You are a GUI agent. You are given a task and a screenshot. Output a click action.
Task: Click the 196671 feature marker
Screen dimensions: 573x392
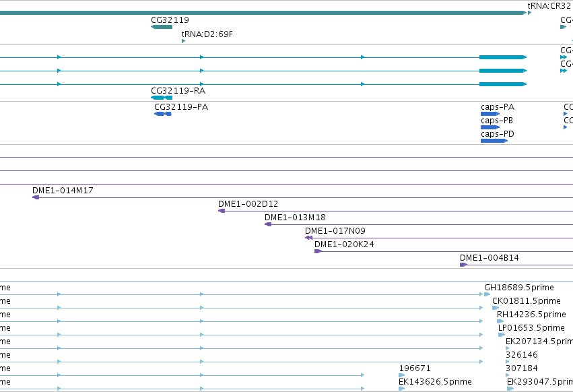click(401, 375)
